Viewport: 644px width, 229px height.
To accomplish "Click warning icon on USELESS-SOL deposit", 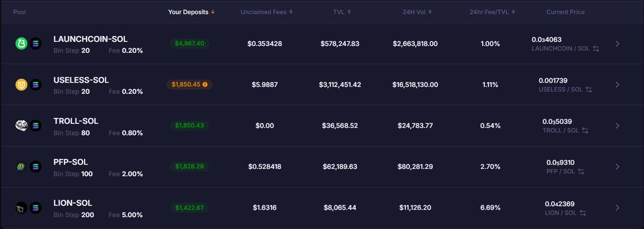I will [x=205, y=85].
